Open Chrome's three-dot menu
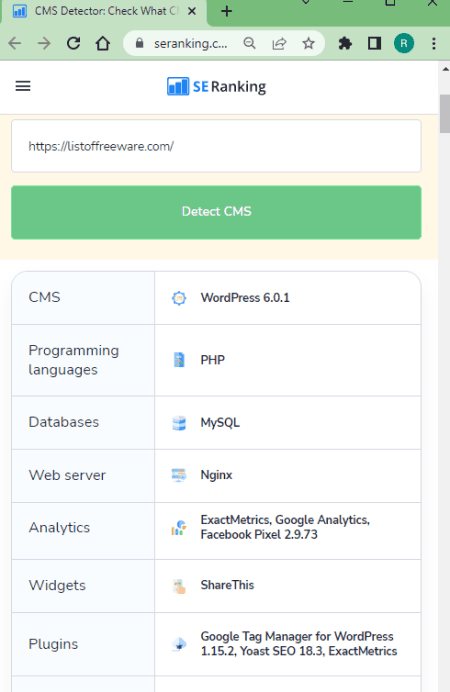 click(x=434, y=43)
